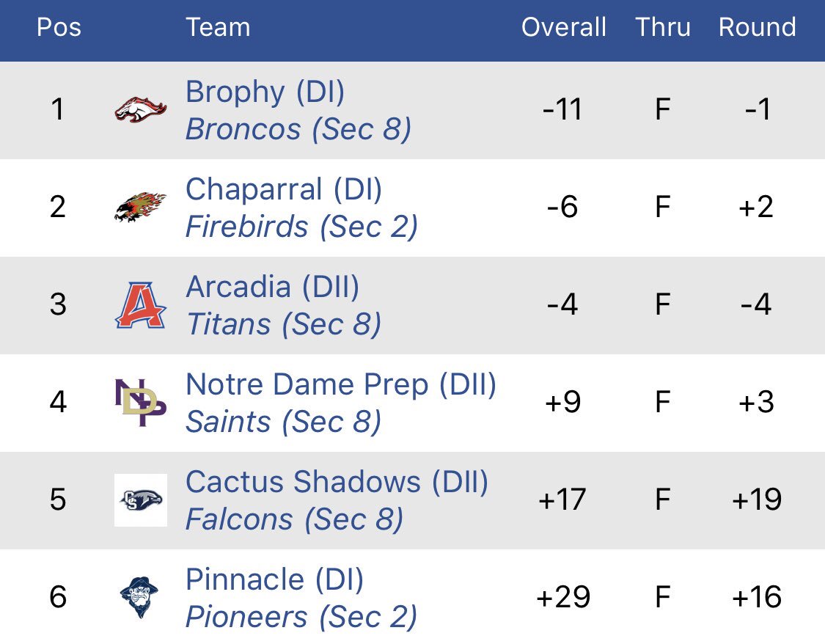Click the Brophy Broncos horse logo
The height and width of the screenshot is (644, 825).
pos(141,110)
